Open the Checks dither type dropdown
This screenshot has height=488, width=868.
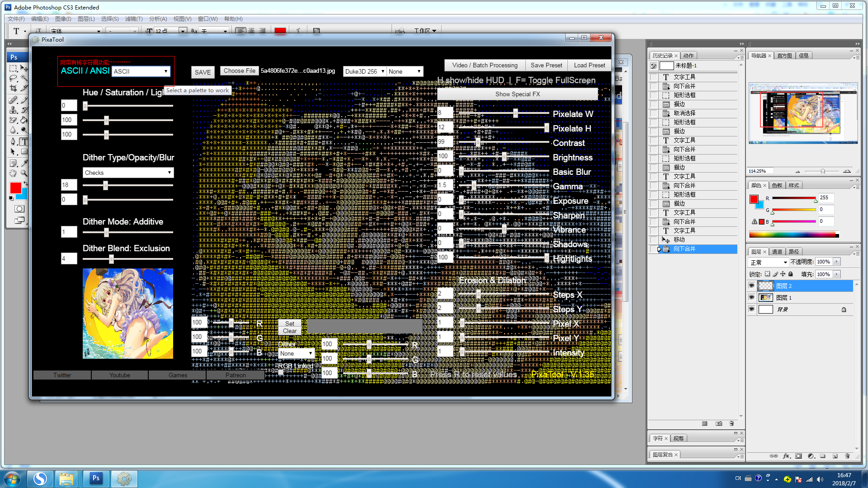(128, 173)
